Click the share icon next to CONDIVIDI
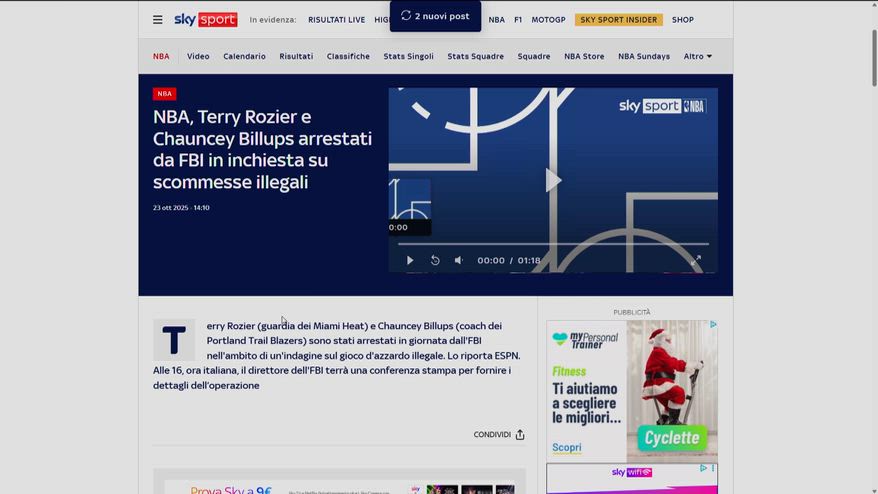This screenshot has height=494, width=878. click(x=520, y=435)
